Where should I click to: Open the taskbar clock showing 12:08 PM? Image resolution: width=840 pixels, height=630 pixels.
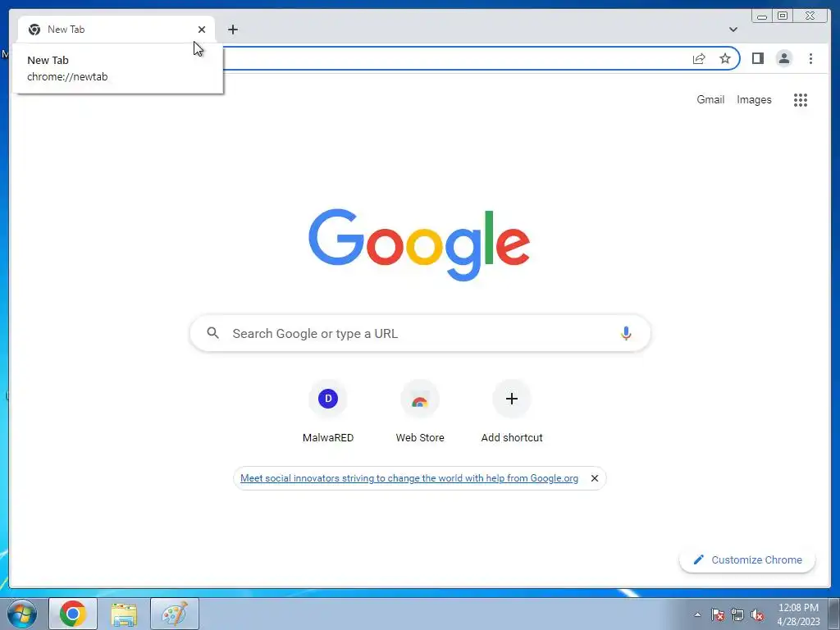coord(798,614)
